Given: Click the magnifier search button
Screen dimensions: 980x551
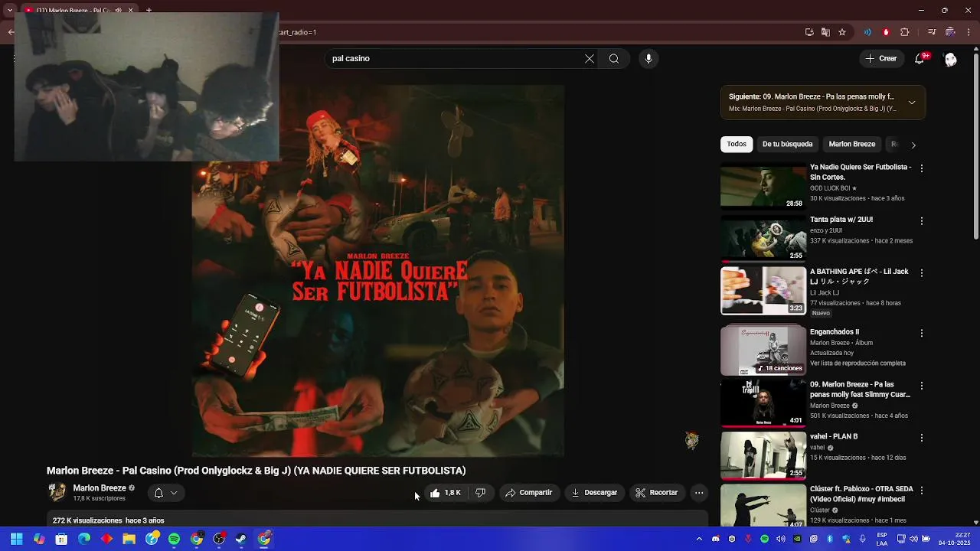Looking at the screenshot, I should [614, 59].
